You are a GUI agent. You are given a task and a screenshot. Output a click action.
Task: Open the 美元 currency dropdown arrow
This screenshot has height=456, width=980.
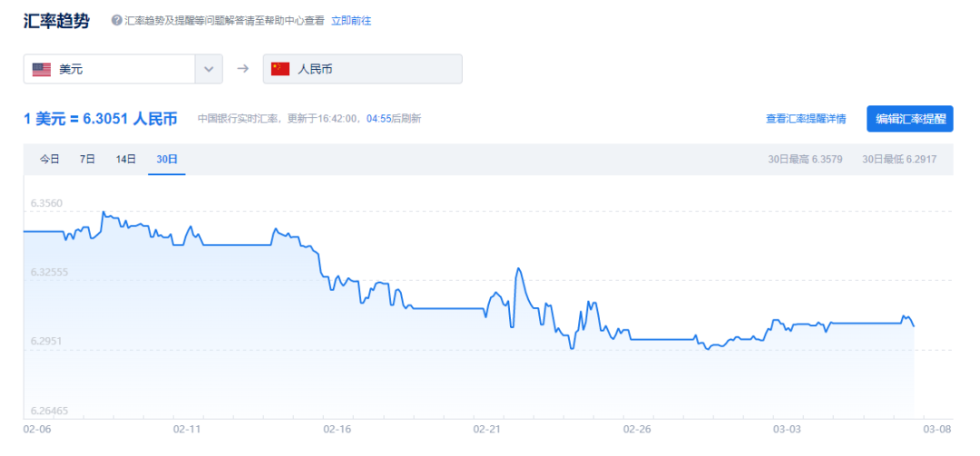pos(210,69)
